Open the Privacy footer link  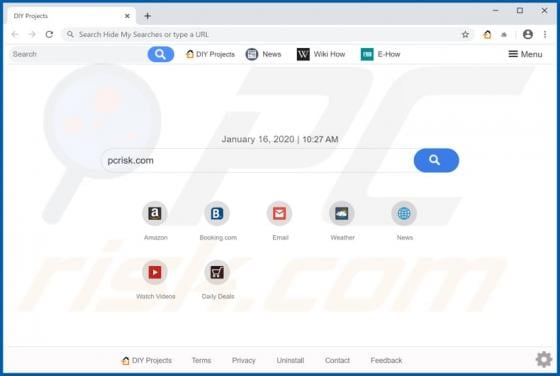click(x=244, y=360)
